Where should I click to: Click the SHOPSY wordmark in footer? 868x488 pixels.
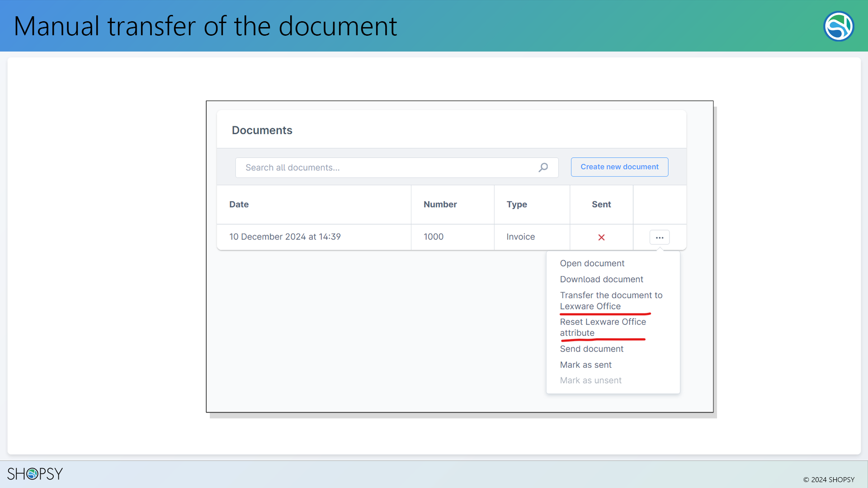[x=35, y=474]
